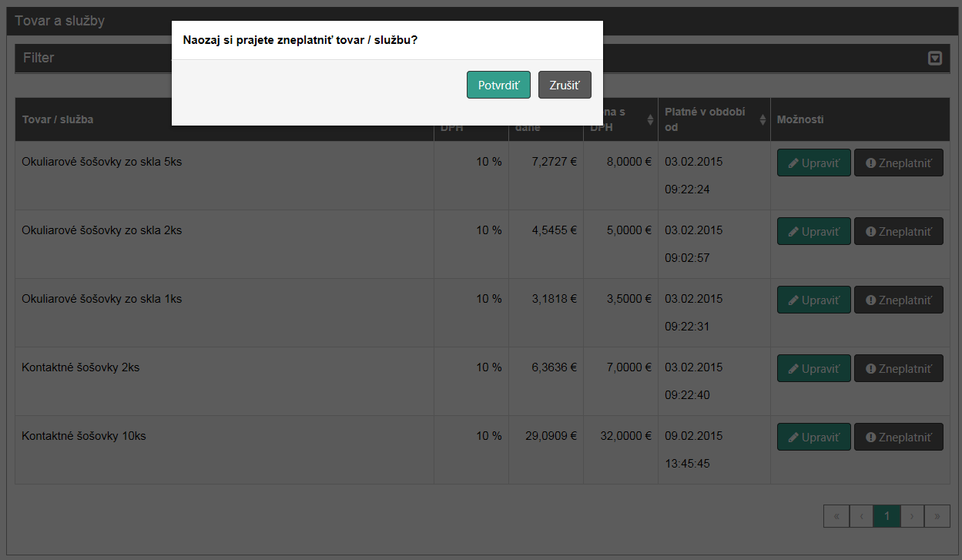Expand the Filter panel arrow icon
The width and height of the screenshot is (962, 560).
935,58
